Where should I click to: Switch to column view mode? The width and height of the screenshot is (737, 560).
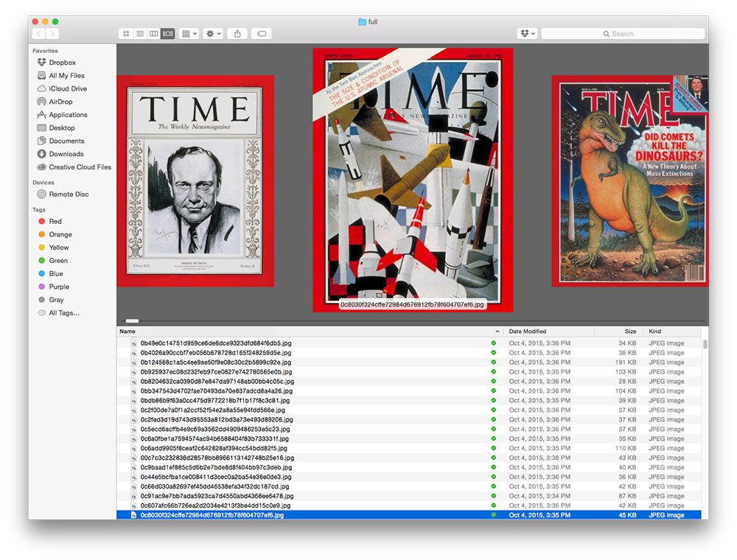coord(154,34)
